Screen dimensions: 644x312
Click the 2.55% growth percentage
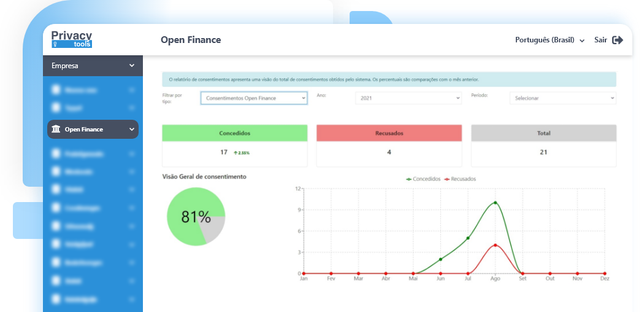[x=244, y=153]
